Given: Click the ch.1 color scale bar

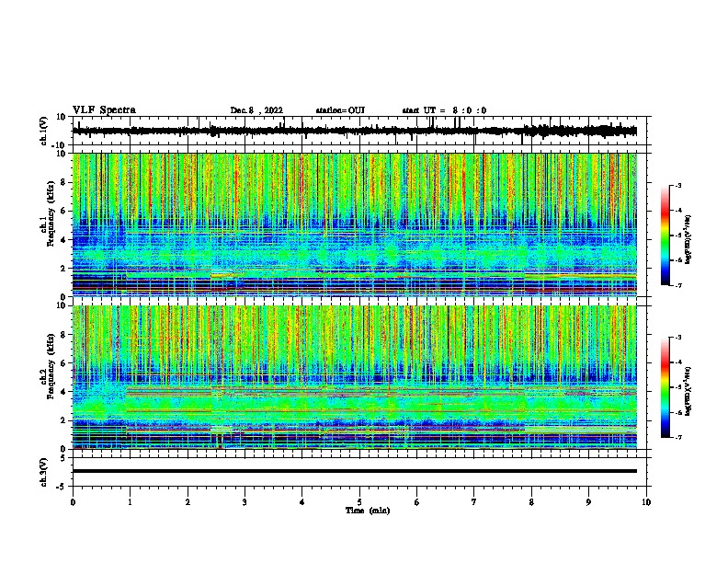Looking at the screenshot, I should tap(665, 236).
